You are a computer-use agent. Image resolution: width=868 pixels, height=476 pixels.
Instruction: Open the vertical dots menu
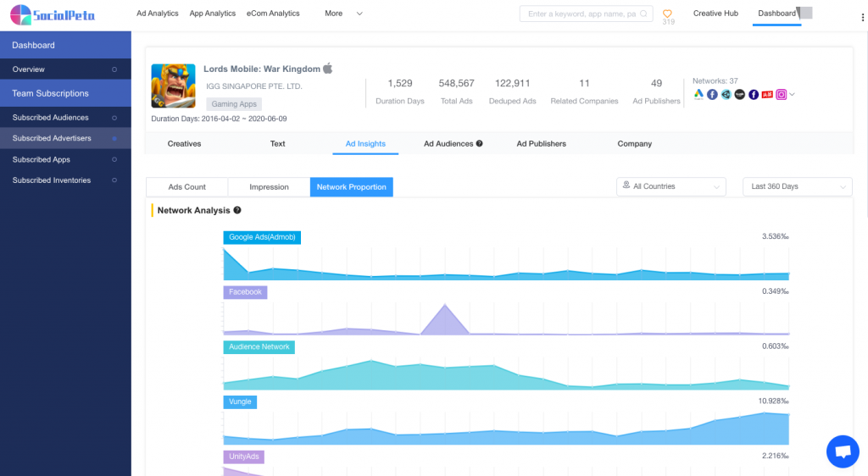[862, 17]
